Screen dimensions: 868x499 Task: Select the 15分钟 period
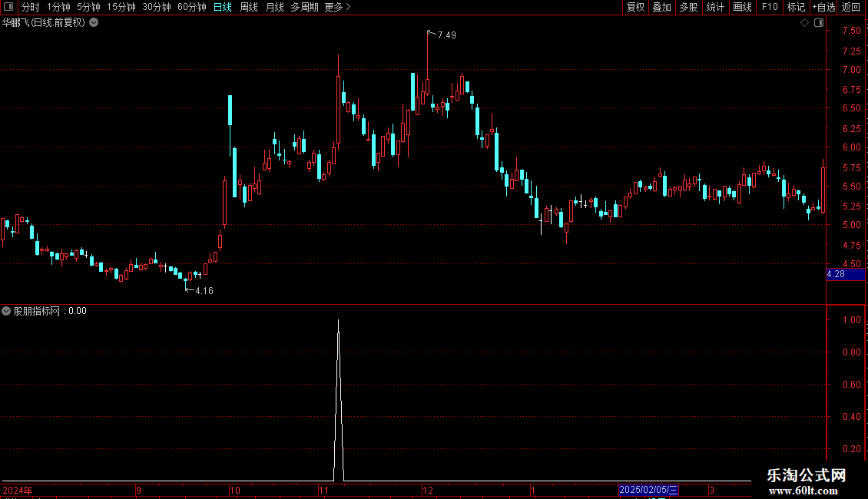pyautogui.click(x=121, y=7)
